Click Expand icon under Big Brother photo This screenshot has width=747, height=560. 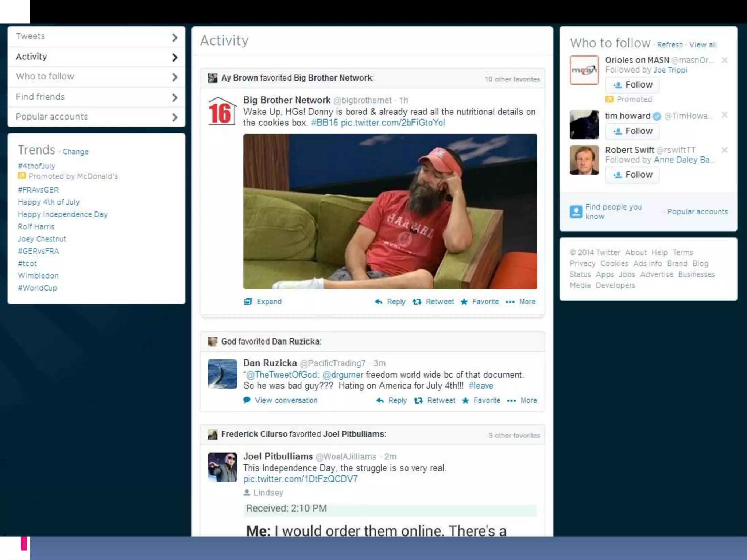[x=248, y=302]
